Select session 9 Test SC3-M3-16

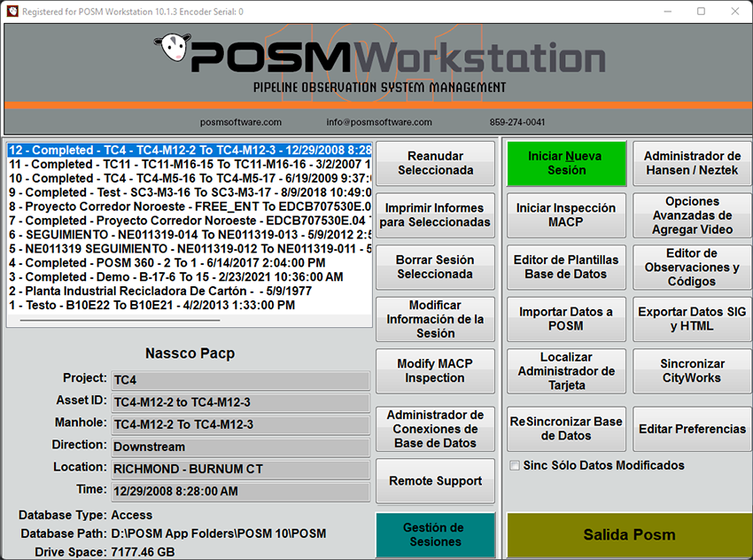[x=190, y=192]
